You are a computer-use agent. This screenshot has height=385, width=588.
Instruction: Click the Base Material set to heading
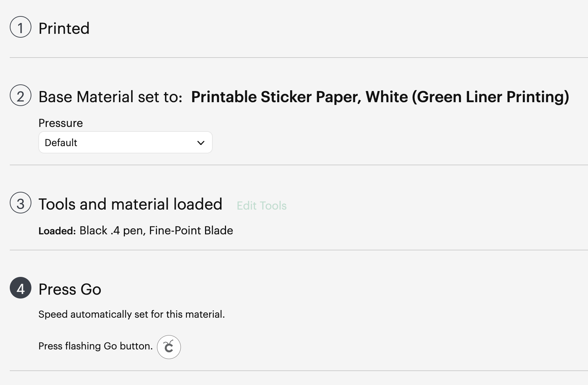(x=111, y=97)
